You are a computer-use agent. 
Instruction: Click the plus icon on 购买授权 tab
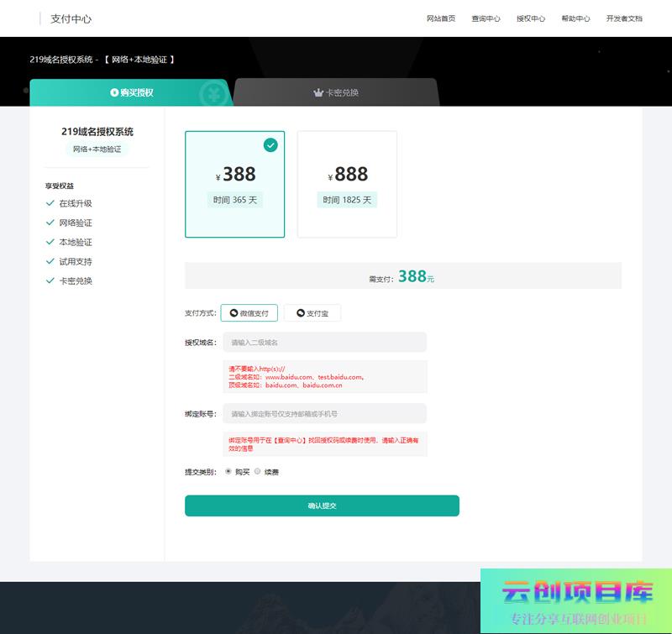[114, 92]
